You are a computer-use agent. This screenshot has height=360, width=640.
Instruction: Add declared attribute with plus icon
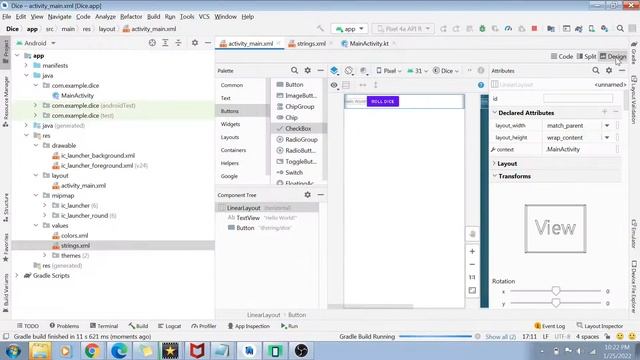pos(604,112)
